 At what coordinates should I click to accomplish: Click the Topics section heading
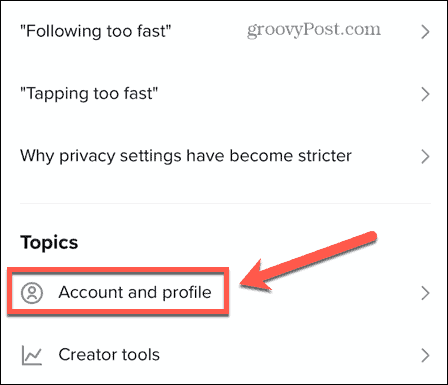coord(49,243)
